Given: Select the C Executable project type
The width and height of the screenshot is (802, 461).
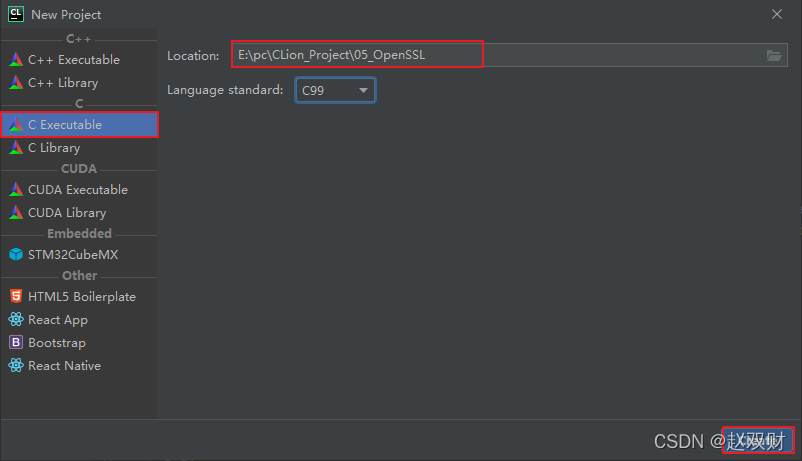Looking at the screenshot, I should click(x=79, y=124).
